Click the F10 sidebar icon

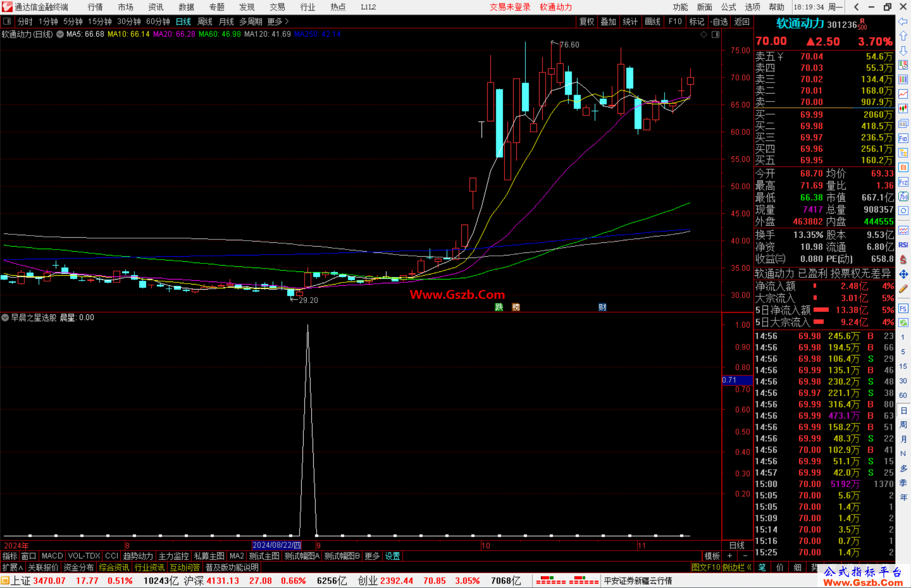[903, 138]
